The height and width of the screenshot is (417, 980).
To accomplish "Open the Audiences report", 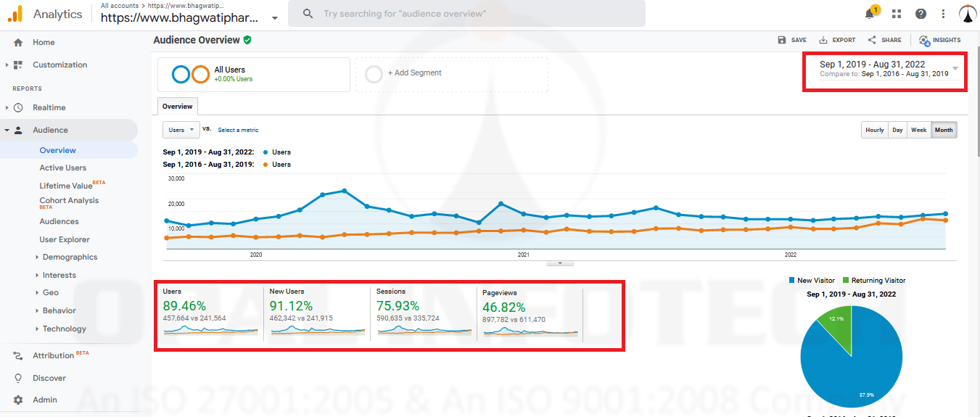I will pos(59,221).
